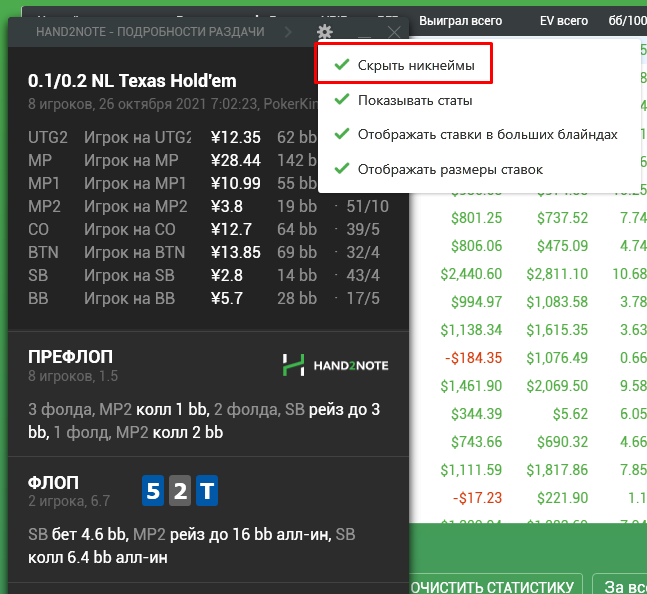Click the $743.66 winnings cell
The height and width of the screenshot is (594, 647).
point(477,442)
